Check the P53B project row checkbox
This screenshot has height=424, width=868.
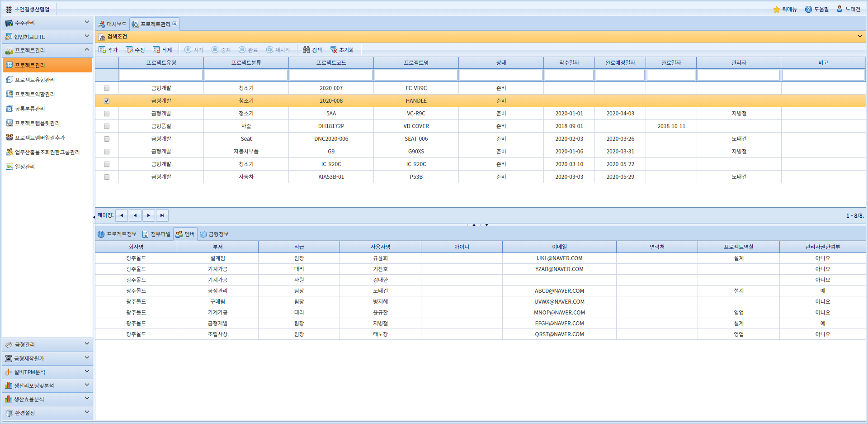[x=107, y=177]
